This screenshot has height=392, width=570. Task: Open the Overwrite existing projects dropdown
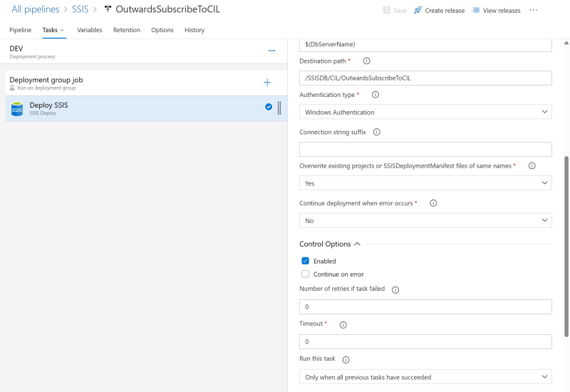tap(425, 183)
